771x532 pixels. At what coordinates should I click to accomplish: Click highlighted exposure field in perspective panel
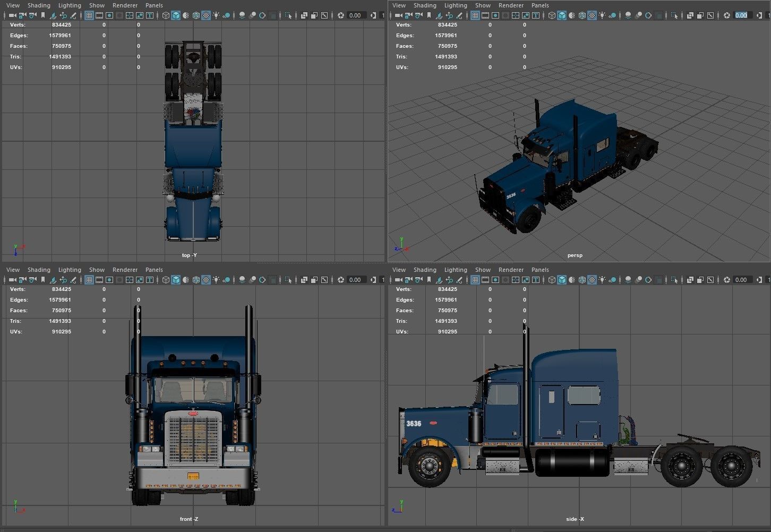coord(741,15)
